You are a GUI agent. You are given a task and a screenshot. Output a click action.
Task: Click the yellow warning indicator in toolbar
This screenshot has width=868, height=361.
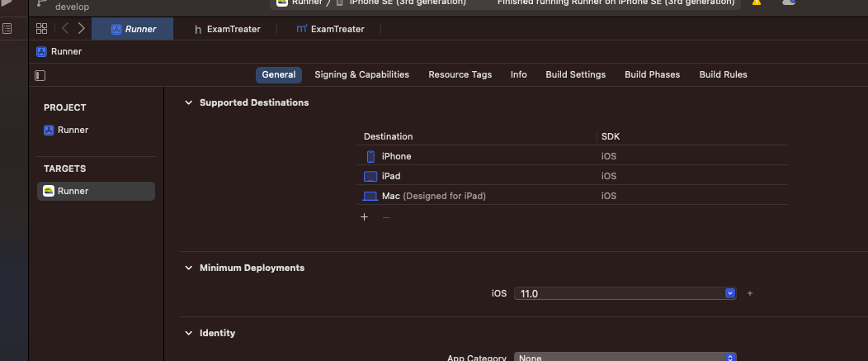[x=756, y=2]
